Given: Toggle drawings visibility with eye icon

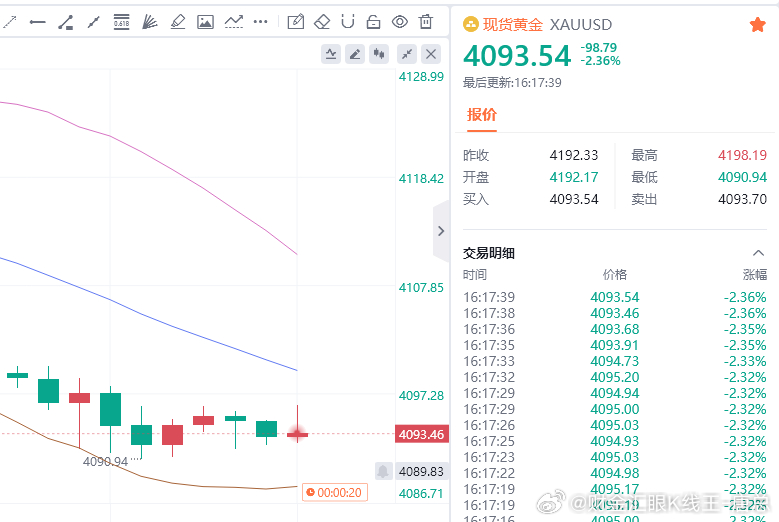Looking at the screenshot, I should [x=399, y=22].
